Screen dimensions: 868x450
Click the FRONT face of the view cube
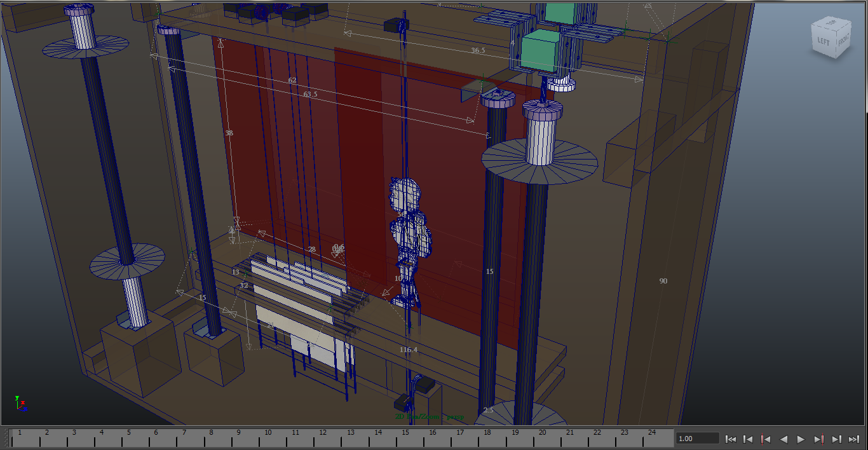coord(843,42)
